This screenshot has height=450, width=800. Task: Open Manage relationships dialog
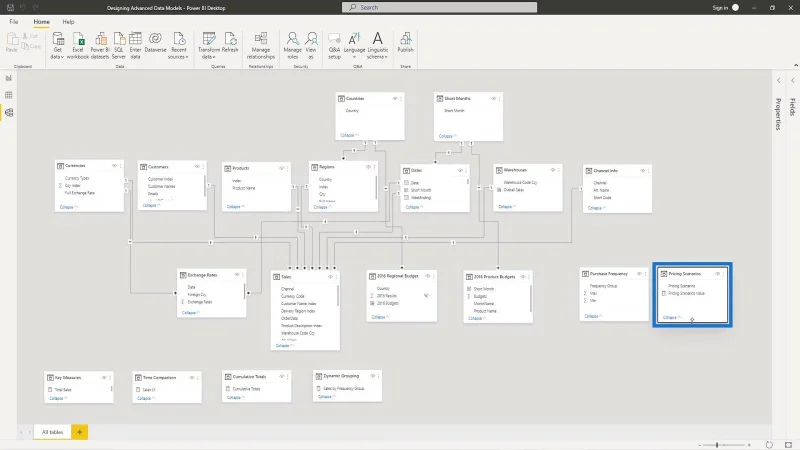click(x=261, y=45)
